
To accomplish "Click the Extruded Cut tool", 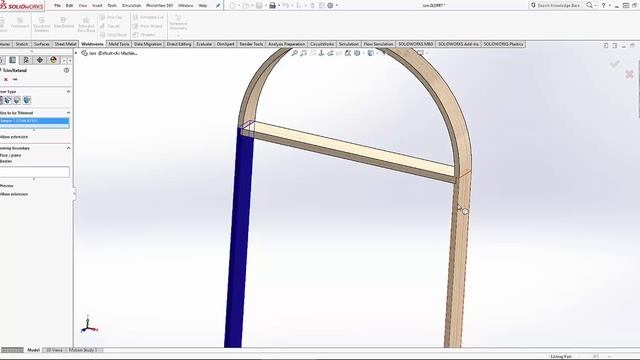I will (x=148, y=17).
